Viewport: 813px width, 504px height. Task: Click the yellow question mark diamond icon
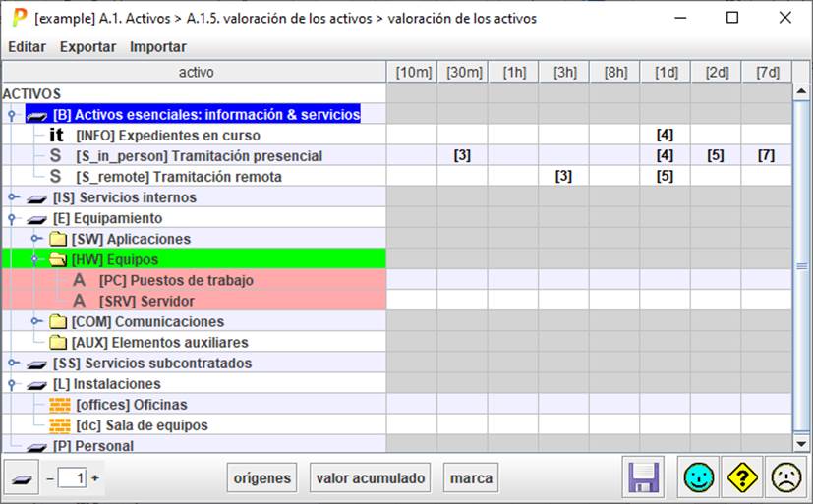click(742, 478)
